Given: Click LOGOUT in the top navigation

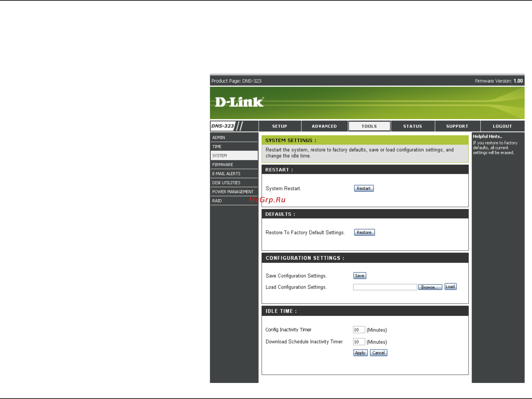Looking at the screenshot, I should pyautogui.click(x=502, y=126).
